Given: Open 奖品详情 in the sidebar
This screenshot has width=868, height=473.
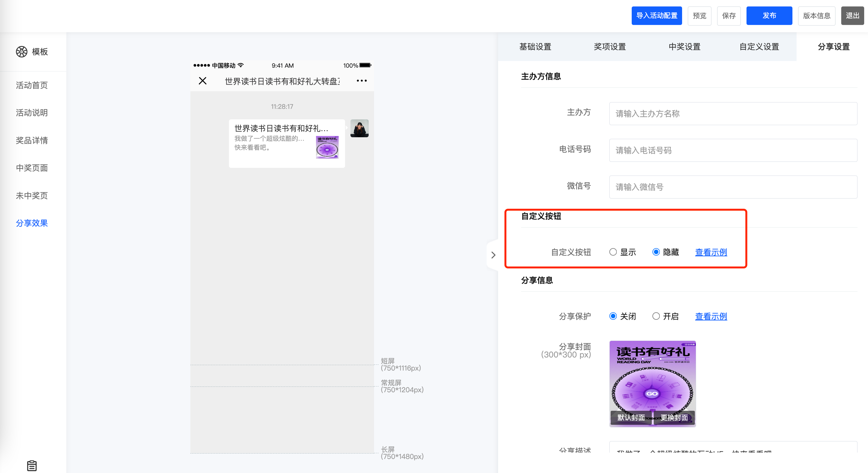Looking at the screenshot, I should click(x=32, y=140).
